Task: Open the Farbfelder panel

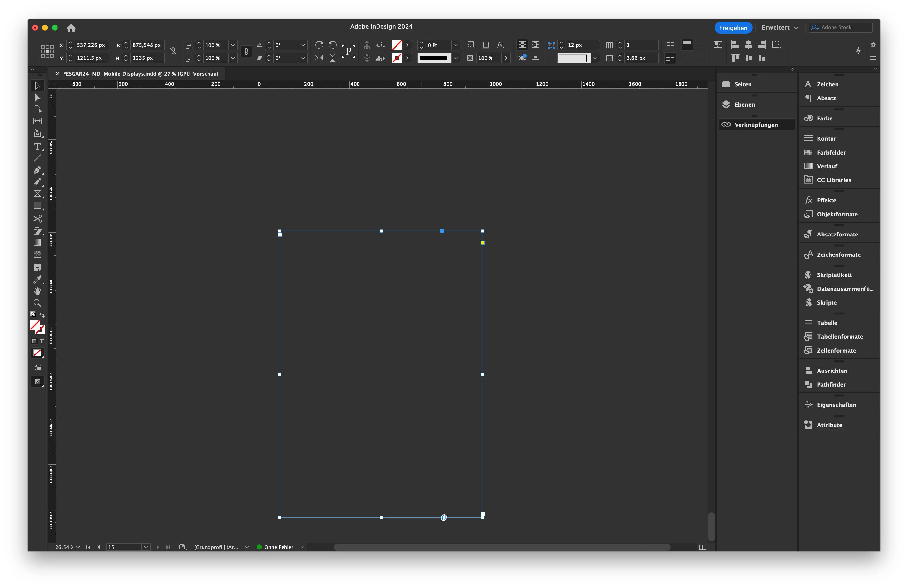Action: [831, 153]
